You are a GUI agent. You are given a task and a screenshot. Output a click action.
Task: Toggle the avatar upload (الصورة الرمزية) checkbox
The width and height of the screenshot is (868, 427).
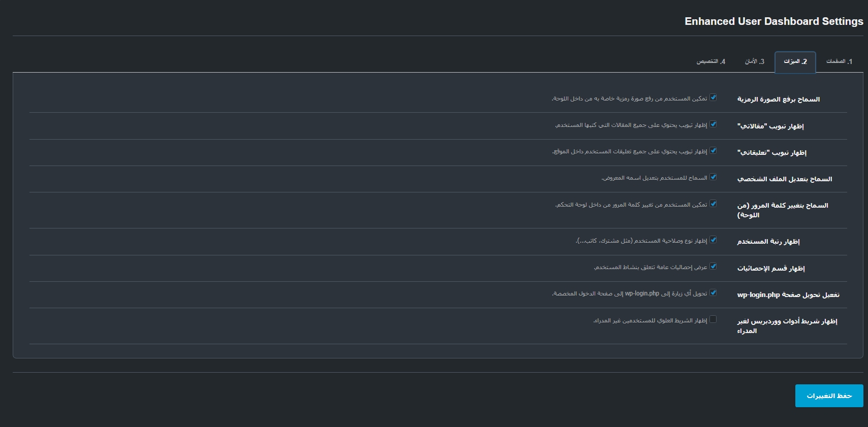tap(713, 97)
